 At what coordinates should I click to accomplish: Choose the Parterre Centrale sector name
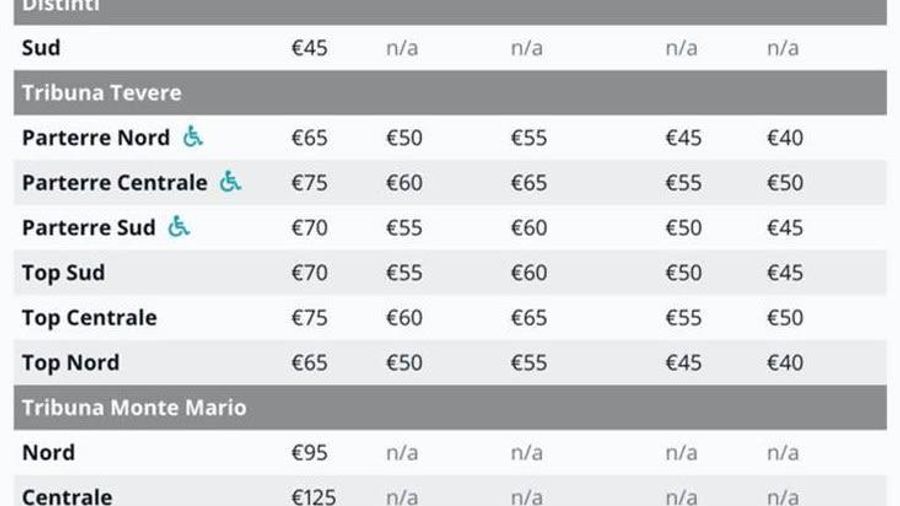tap(114, 183)
